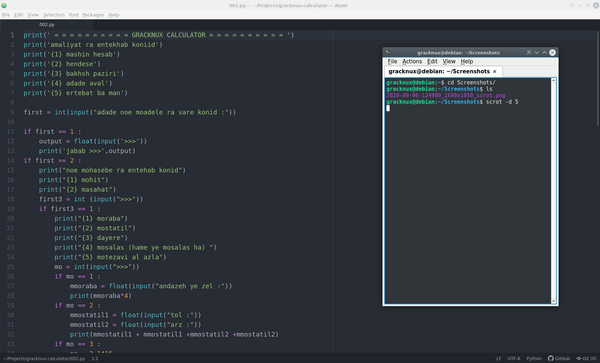The image size is (600, 363).
Task: Click the '{3} bakhsh paziri' line
Action: [73, 73]
